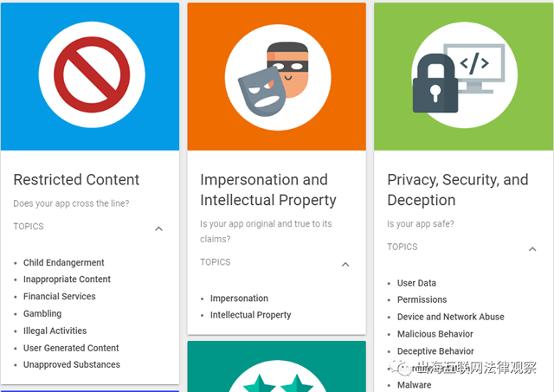
Task: Open Device and Network Abuse topic
Action: [x=451, y=317]
